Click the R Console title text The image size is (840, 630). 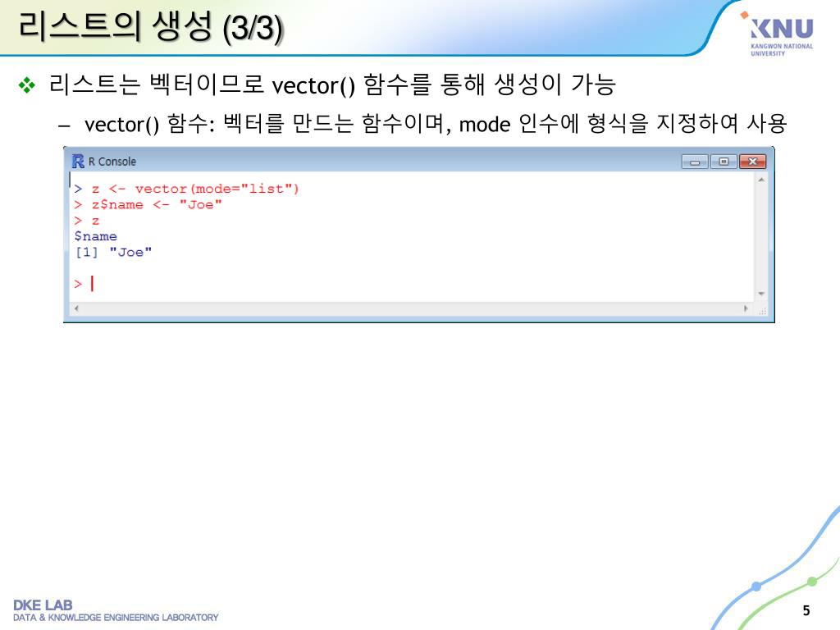coord(112,162)
